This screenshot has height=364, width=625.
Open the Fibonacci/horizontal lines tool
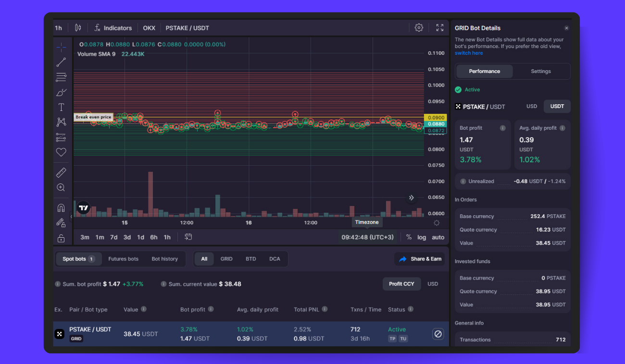click(61, 77)
